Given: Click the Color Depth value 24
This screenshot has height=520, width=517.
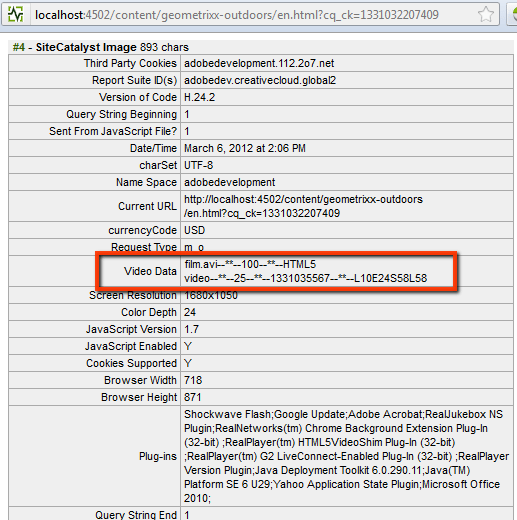Looking at the screenshot, I should (x=190, y=312).
